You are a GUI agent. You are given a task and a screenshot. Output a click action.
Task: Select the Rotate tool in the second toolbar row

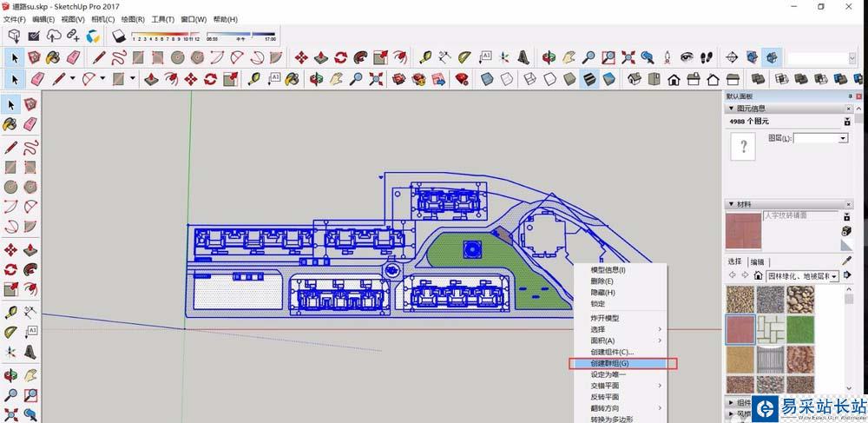[x=340, y=57]
